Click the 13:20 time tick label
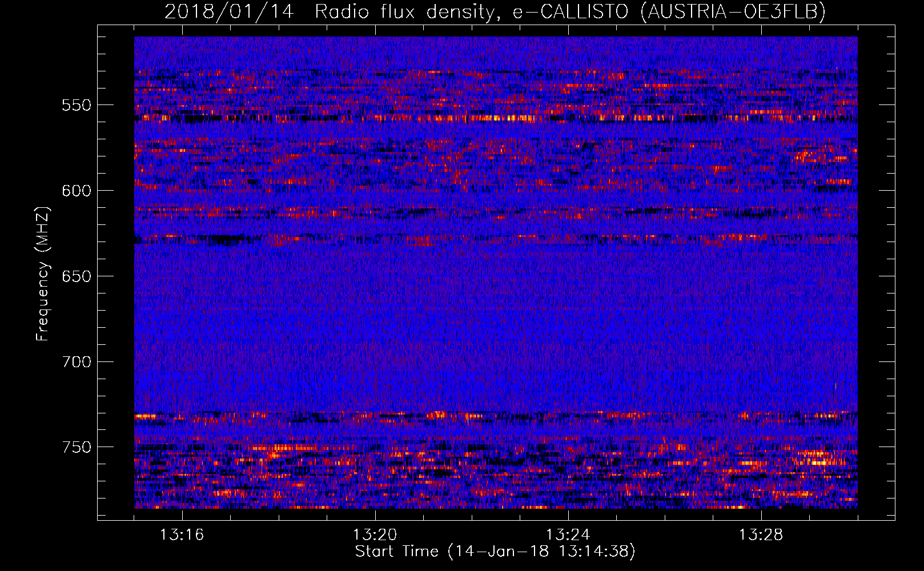The height and width of the screenshot is (571, 924). 375,535
